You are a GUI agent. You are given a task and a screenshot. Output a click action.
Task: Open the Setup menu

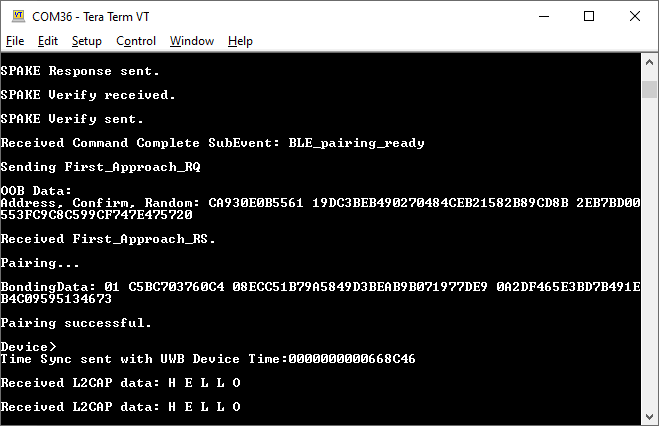(87, 41)
